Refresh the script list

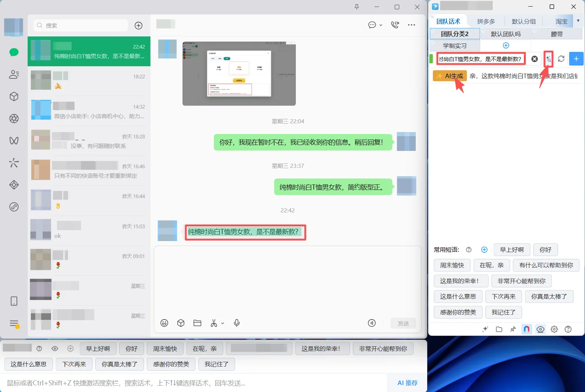click(x=561, y=59)
